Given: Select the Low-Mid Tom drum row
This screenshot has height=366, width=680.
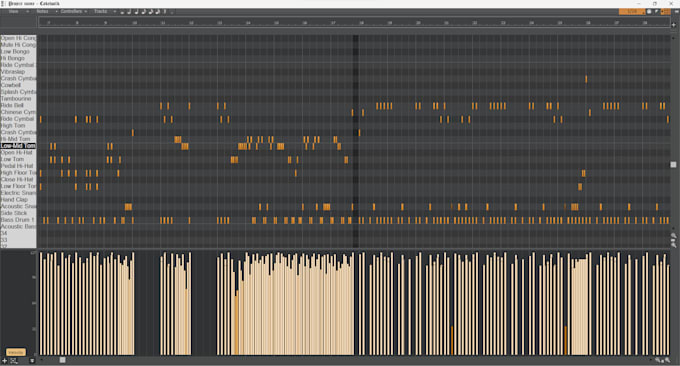Looking at the screenshot, I should coord(18,146).
